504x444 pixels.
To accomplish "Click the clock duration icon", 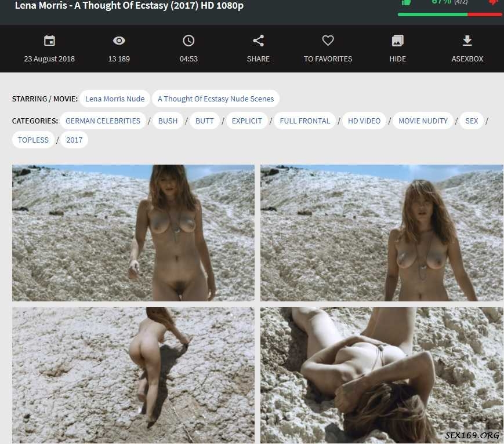I will (188, 41).
